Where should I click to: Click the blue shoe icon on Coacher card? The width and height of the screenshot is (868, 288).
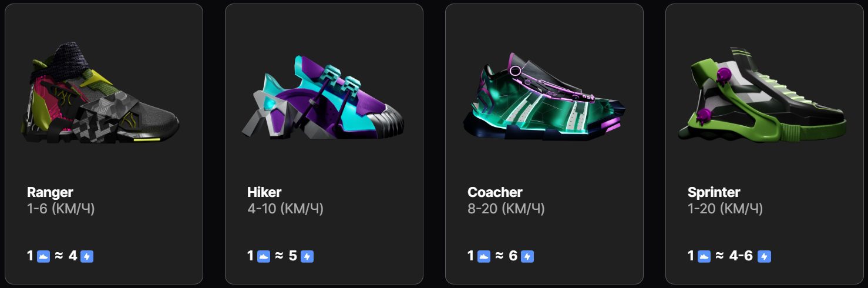(x=484, y=256)
